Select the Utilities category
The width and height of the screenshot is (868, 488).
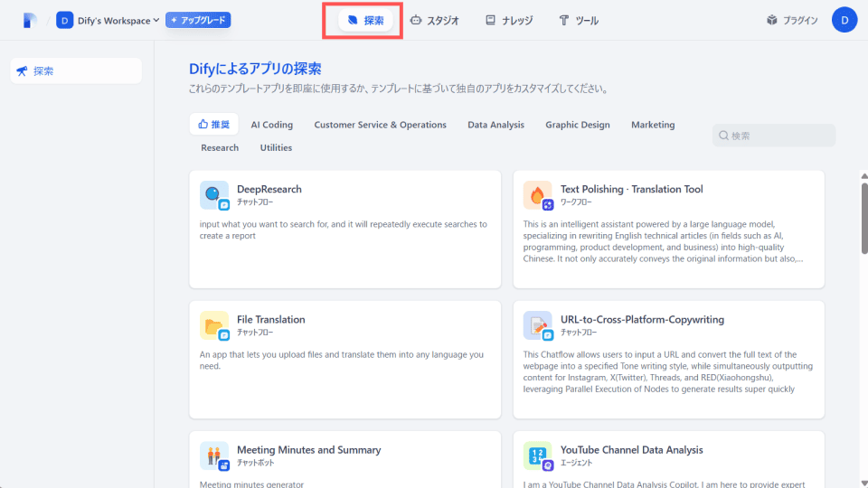pos(276,147)
